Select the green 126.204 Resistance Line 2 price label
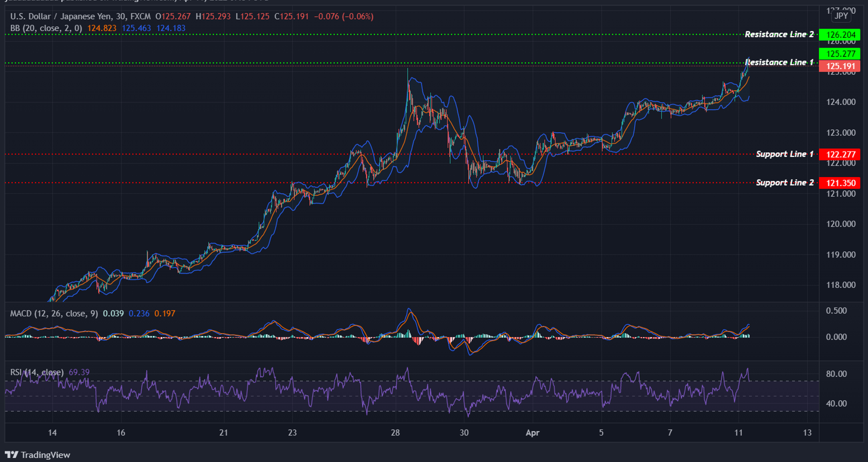Viewport: 868px width, 462px height. click(839, 35)
